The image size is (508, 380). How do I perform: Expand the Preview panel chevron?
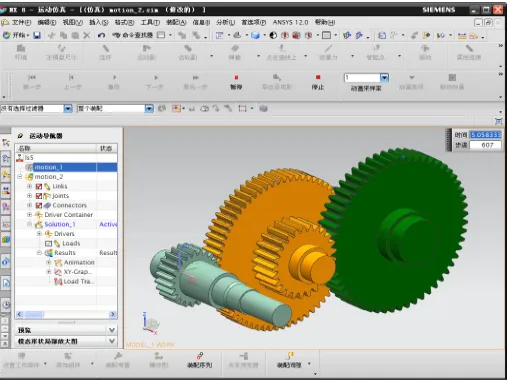[x=112, y=330]
